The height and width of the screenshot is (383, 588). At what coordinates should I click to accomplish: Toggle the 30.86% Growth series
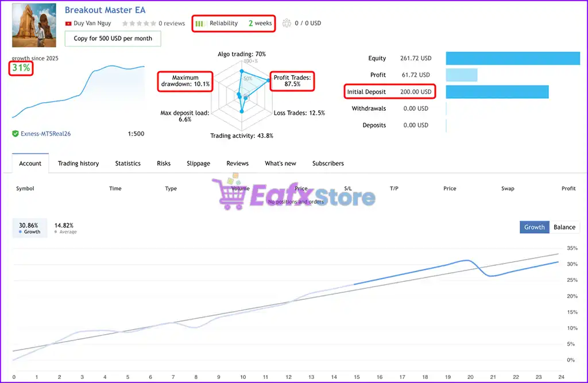tap(30, 228)
